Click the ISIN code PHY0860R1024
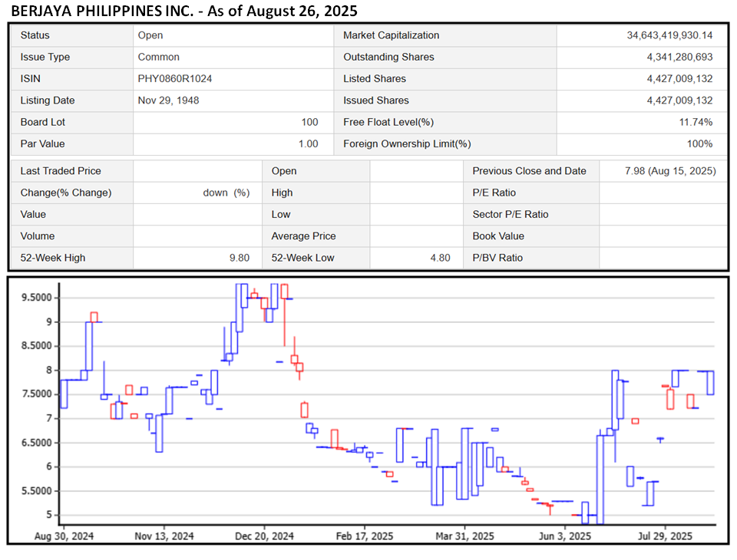737x560 pixels. coord(175,78)
